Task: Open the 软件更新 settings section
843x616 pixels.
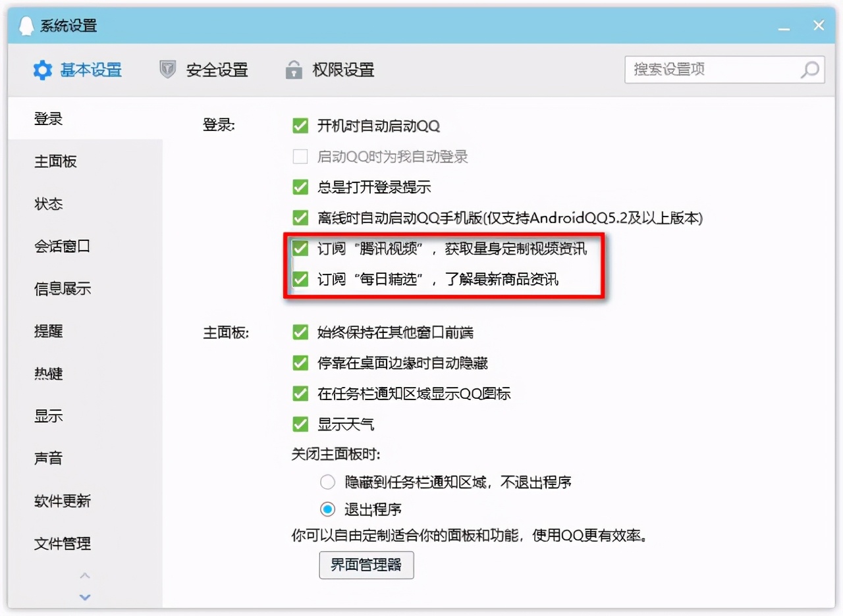Action: tap(61, 501)
